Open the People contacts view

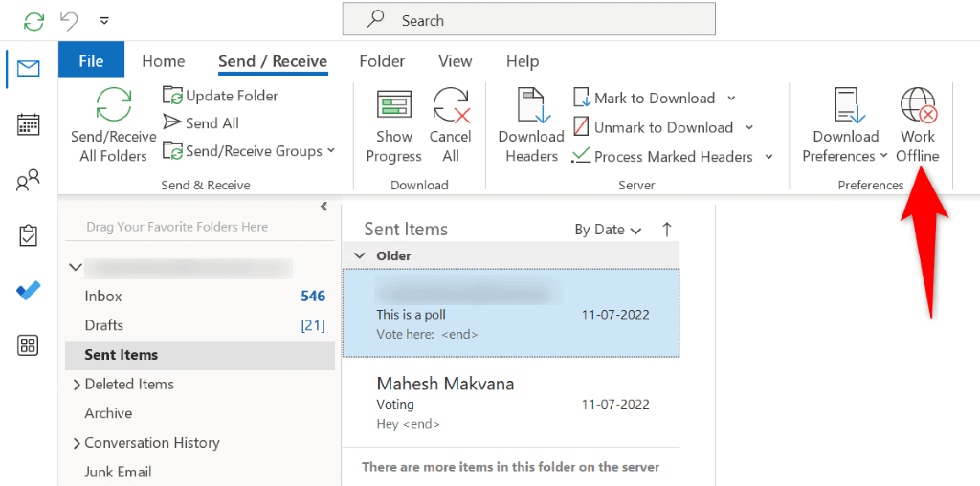pyautogui.click(x=29, y=181)
